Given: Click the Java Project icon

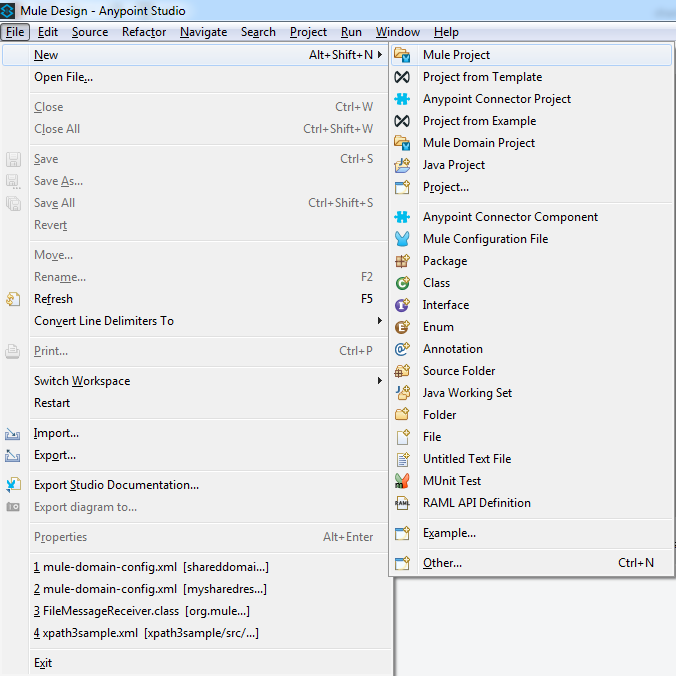Looking at the screenshot, I should 402,165.
